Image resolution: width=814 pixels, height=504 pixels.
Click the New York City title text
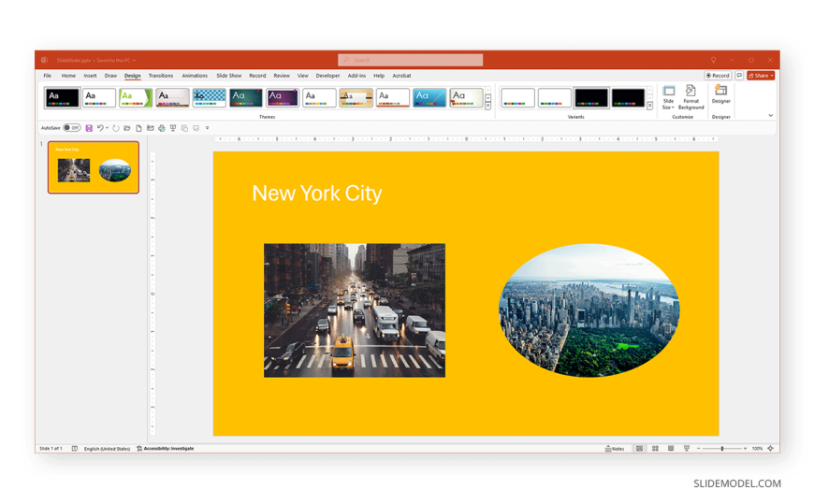point(316,193)
